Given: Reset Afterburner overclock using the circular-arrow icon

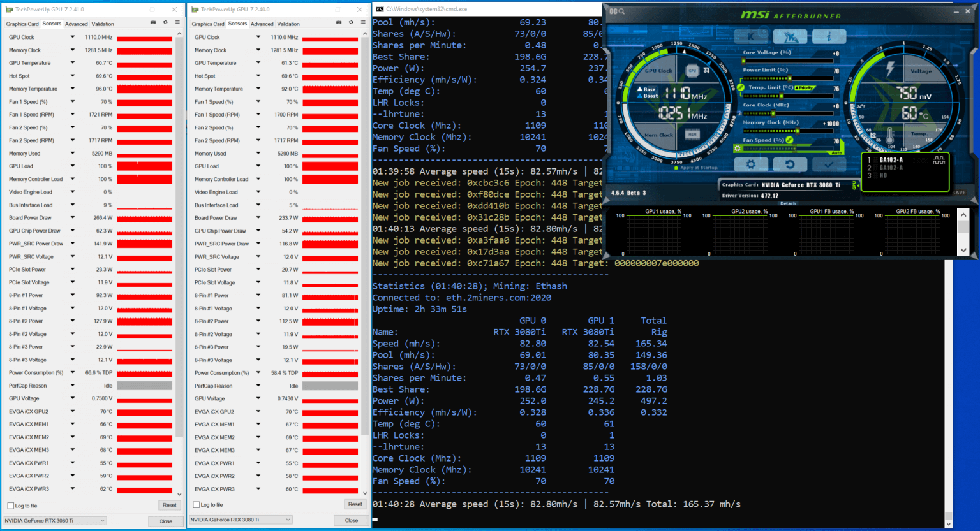Looking at the screenshot, I should coord(790,164).
